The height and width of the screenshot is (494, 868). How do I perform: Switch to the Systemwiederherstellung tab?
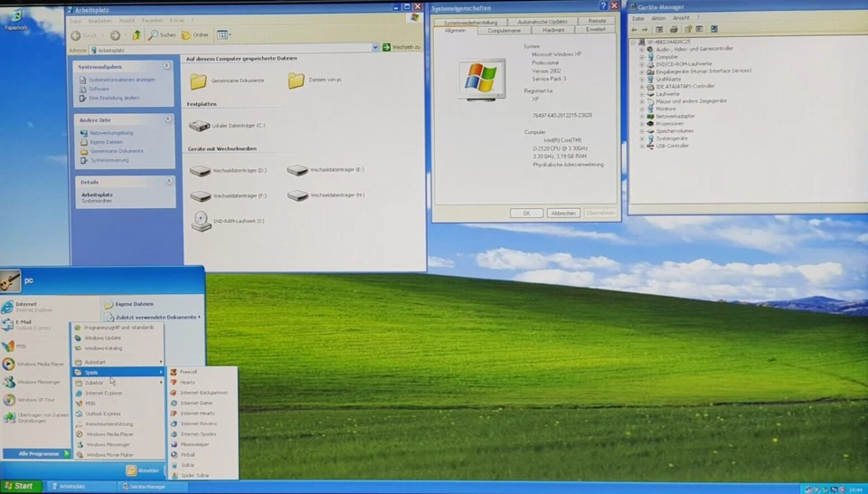click(470, 23)
